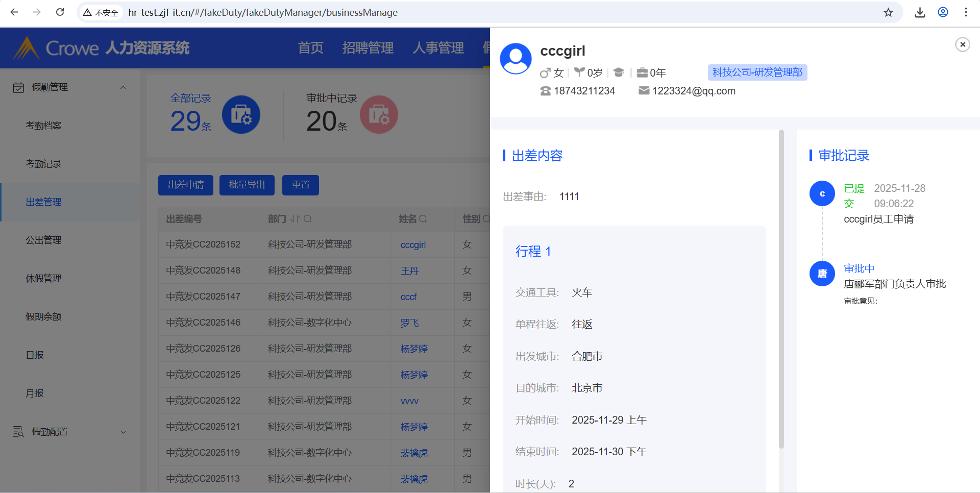Click the 出差申请 button
This screenshot has width=980, height=493.
pyautogui.click(x=186, y=185)
